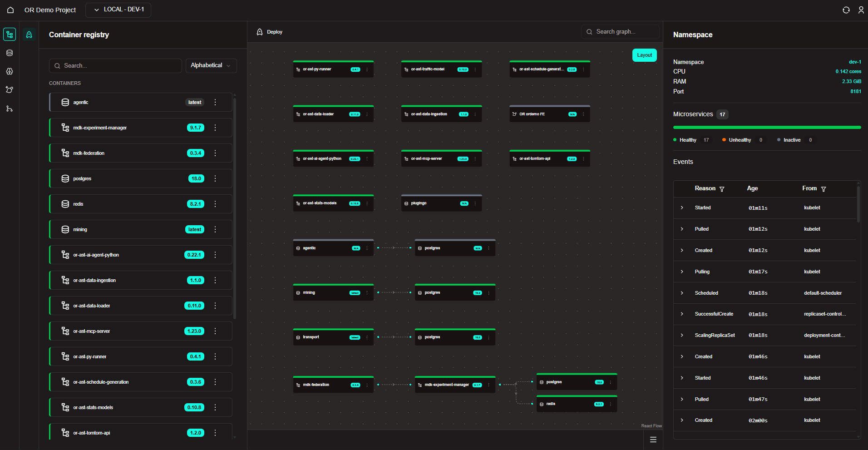The height and width of the screenshot is (450, 868).
Task: Open the database sidebar icon
Action: tap(10, 53)
